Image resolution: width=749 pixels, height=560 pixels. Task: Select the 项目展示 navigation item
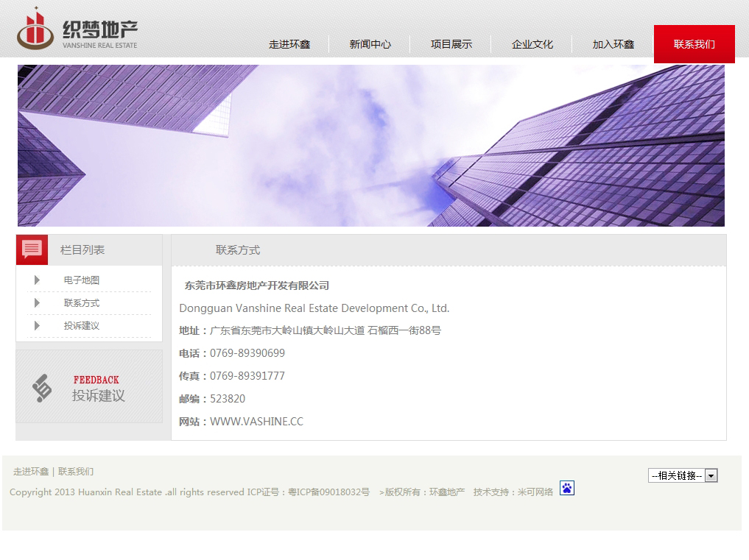pyautogui.click(x=451, y=44)
